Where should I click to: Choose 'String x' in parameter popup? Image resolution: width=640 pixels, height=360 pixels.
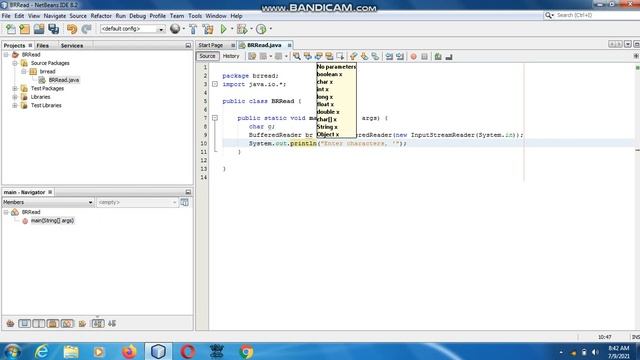pos(327,127)
